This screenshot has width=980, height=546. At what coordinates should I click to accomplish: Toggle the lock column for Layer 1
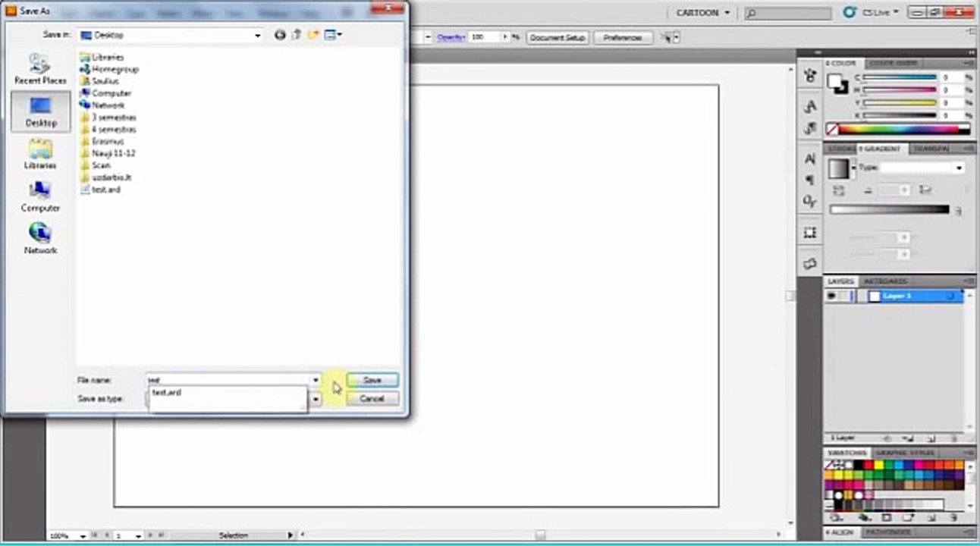point(844,297)
